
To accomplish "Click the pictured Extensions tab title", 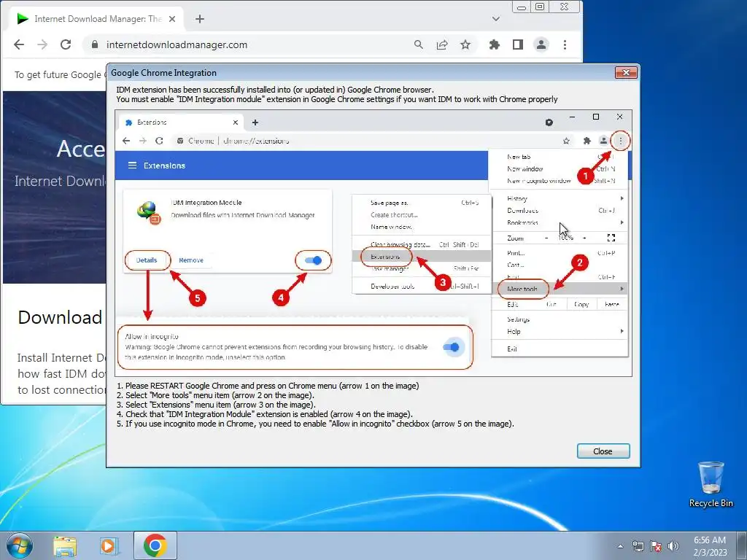I will pyautogui.click(x=152, y=122).
